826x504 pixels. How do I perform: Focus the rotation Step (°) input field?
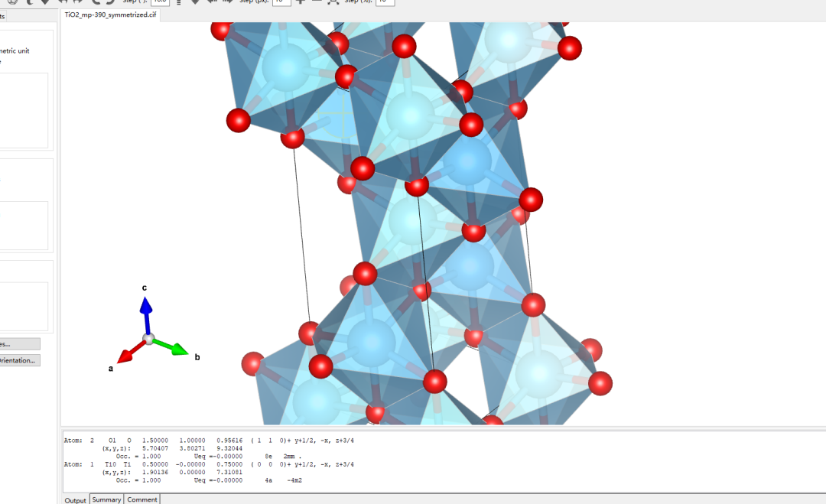click(x=160, y=2)
